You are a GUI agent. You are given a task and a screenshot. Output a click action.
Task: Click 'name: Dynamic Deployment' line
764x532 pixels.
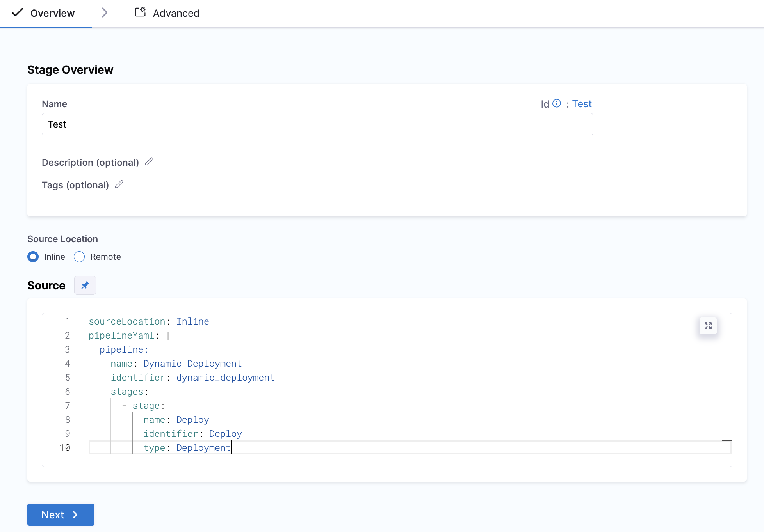coord(176,364)
